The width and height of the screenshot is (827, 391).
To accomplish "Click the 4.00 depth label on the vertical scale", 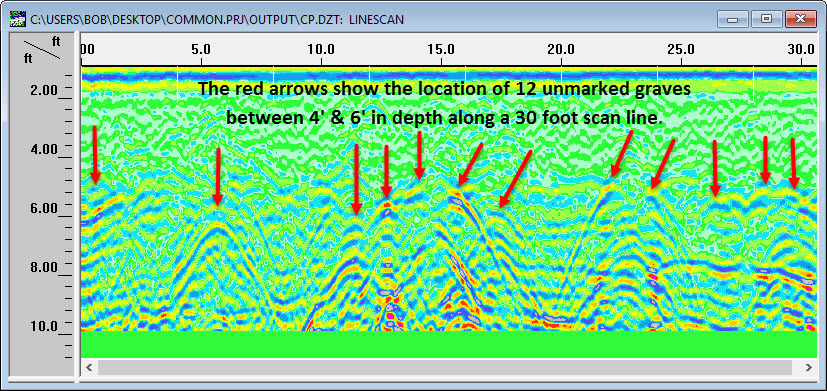I will pos(44,149).
